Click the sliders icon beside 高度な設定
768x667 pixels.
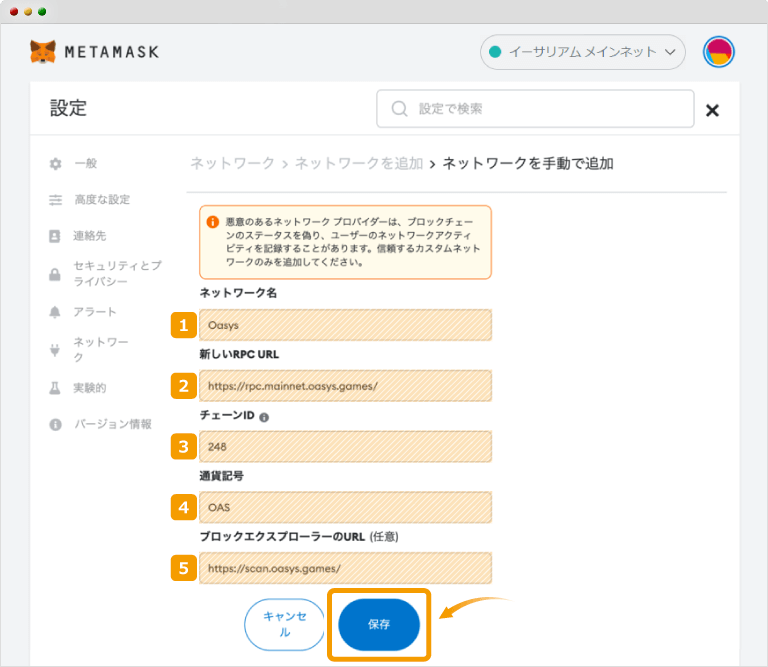[55, 200]
